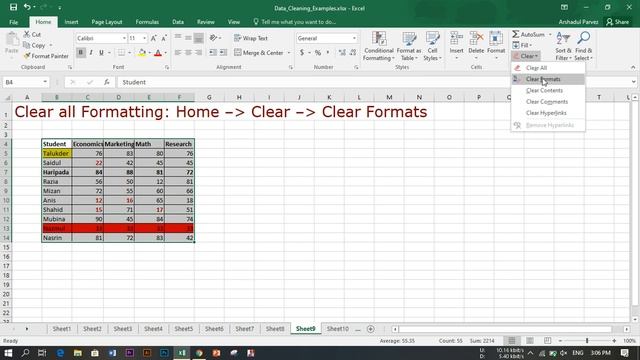Screen dimensions: 640x360
Task: Switch to Page Layout view in status bar
Action: (x=530, y=340)
